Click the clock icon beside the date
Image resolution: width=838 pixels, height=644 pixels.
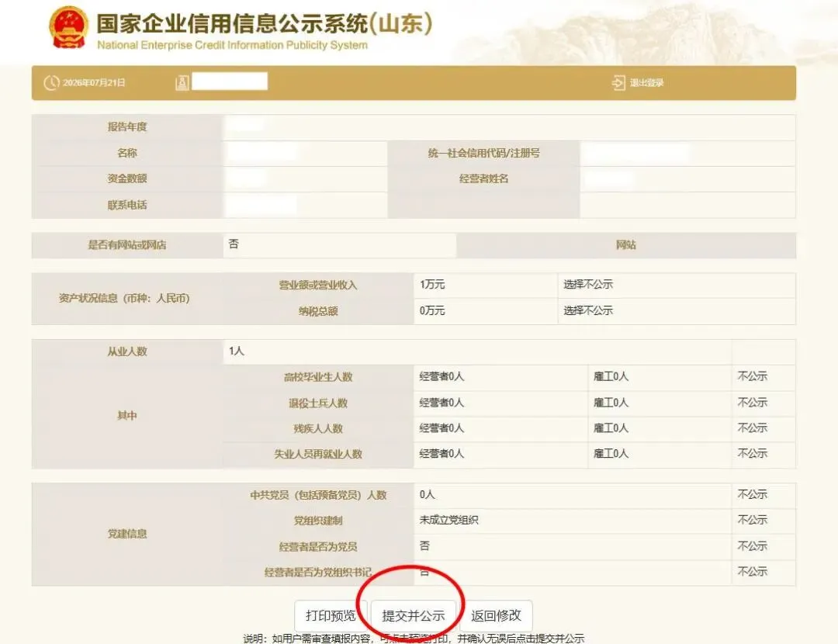click(51, 83)
